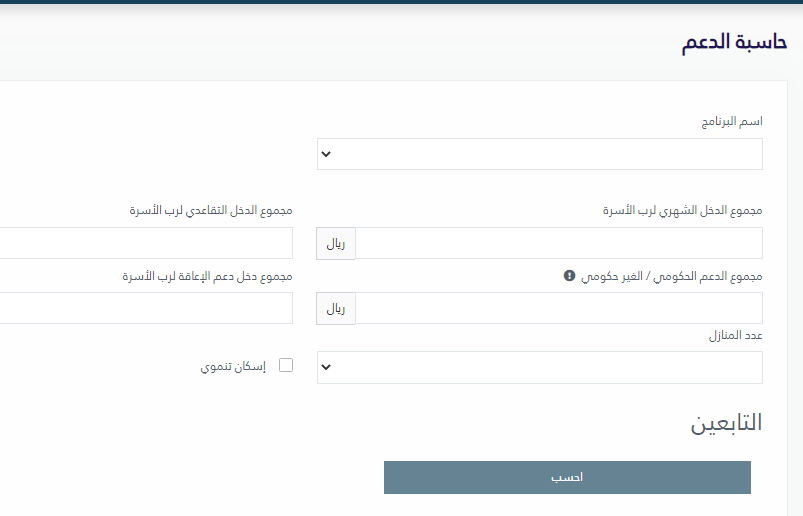Click the اسم البرنامج field label
Screen dimensions: 803x516
732,121
